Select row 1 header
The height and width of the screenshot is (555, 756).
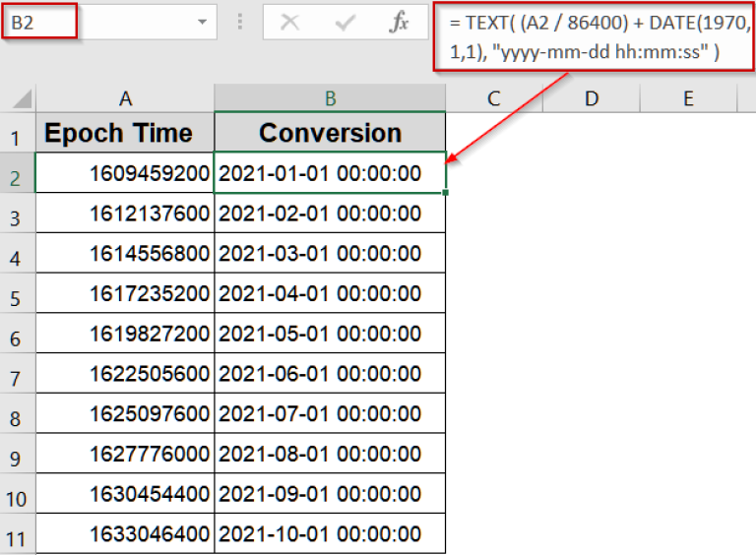(x=18, y=133)
